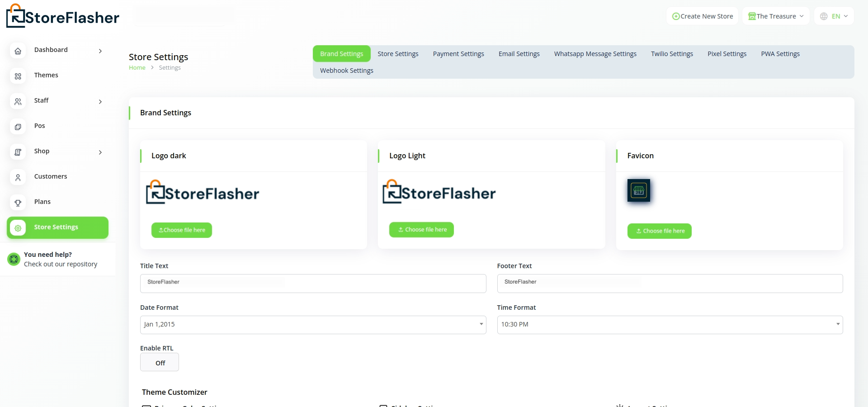Open Themes via its grid icon
The image size is (868, 407).
pos(18,76)
